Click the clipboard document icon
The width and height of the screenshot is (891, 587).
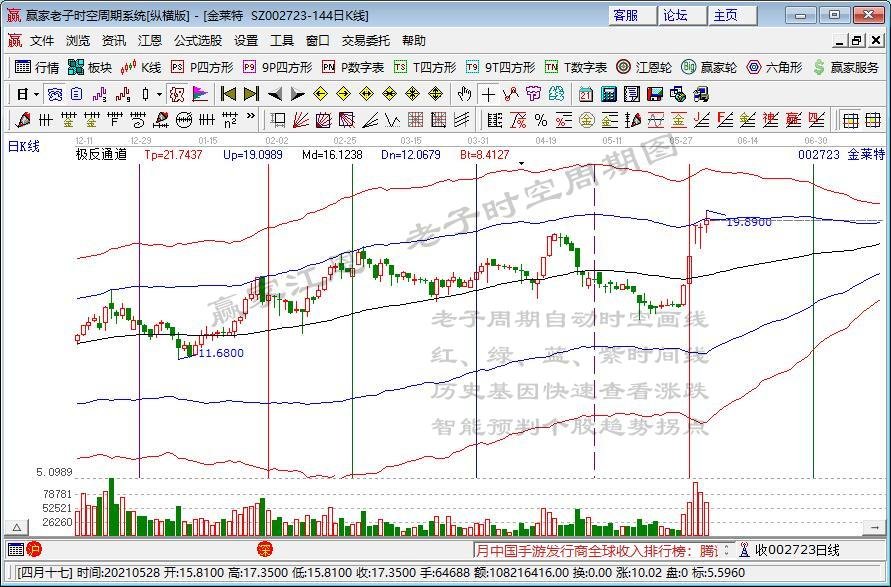tap(77, 94)
